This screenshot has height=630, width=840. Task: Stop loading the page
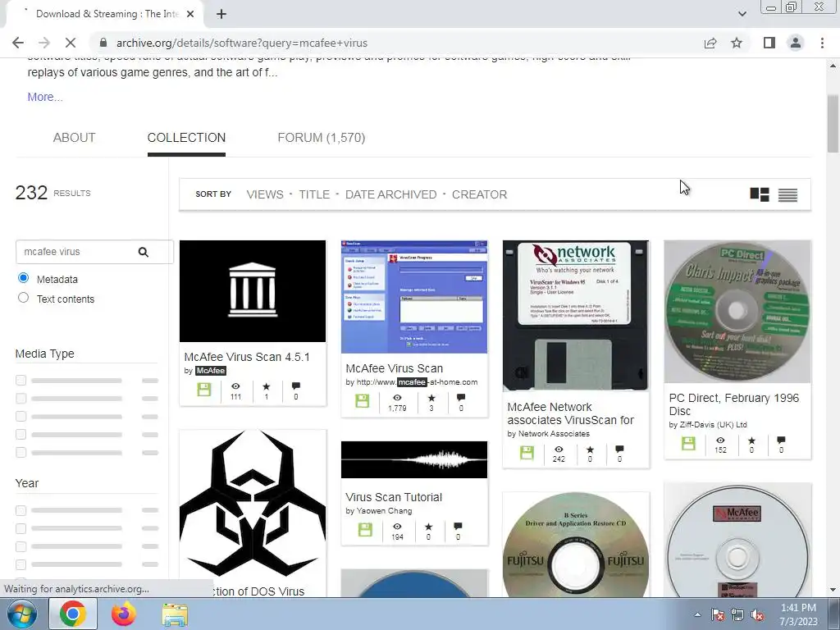(x=71, y=43)
